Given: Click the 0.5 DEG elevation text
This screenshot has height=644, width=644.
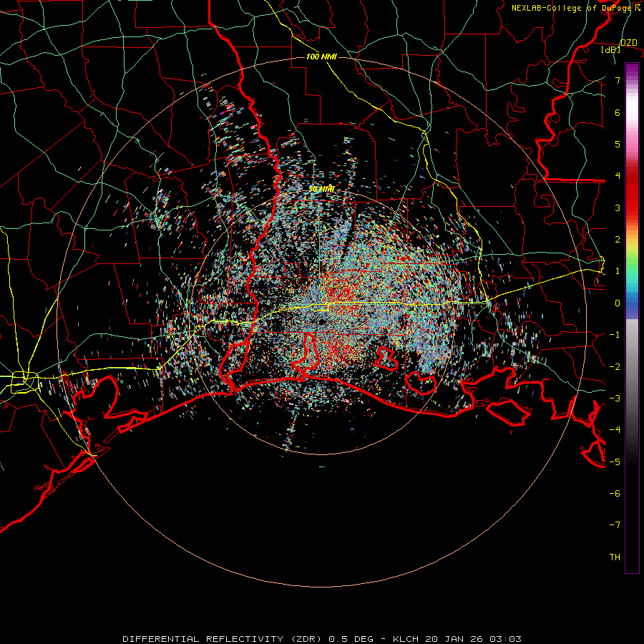Looking at the screenshot, I should pos(351,639).
